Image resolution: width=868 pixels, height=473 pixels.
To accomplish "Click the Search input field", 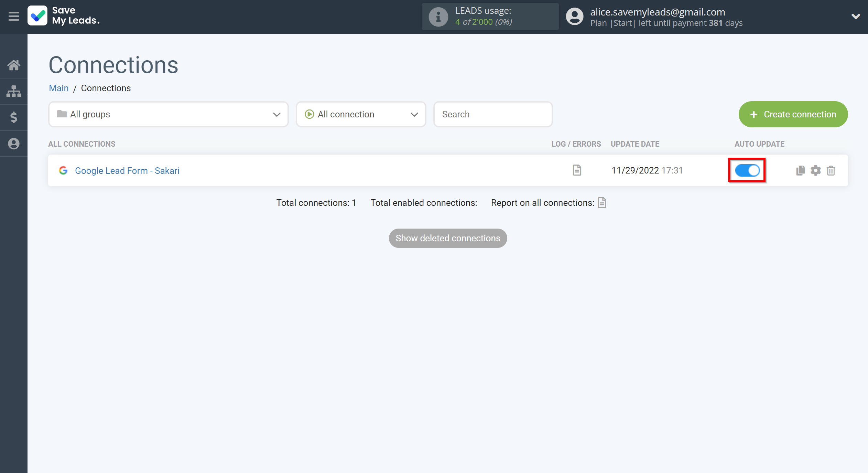I will click(x=493, y=114).
